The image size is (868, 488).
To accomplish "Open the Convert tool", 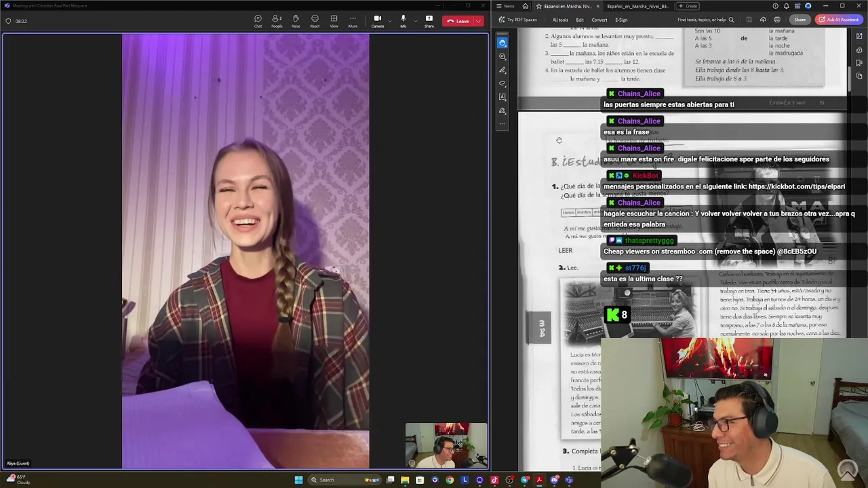I will [599, 20].
